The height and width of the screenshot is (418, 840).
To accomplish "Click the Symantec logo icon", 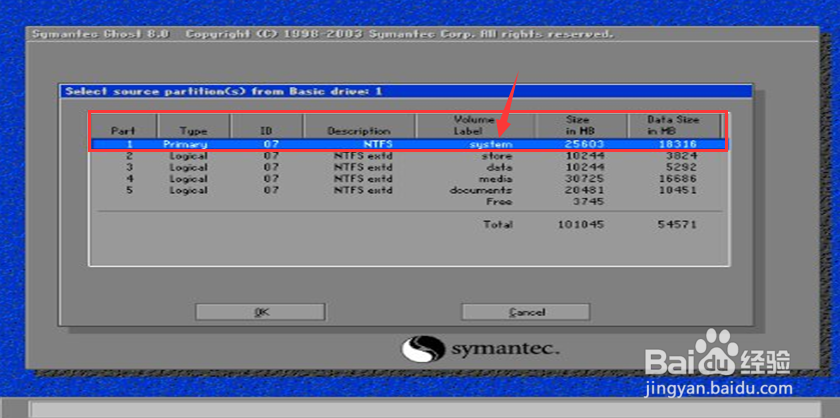I will 423,349.
